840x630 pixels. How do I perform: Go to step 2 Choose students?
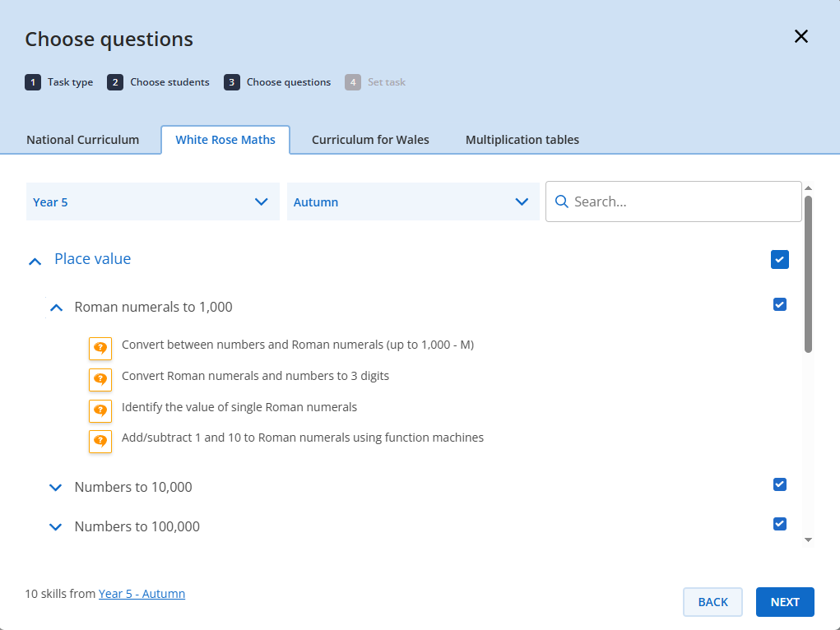point(159,82)
